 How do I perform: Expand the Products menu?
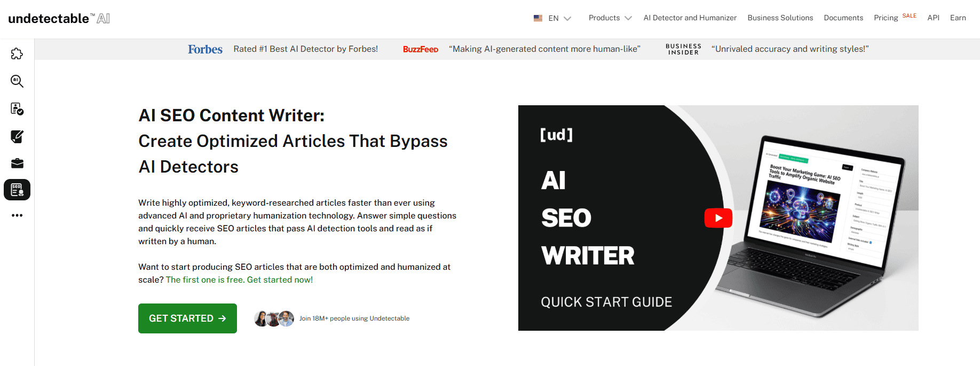coord(610,18)
